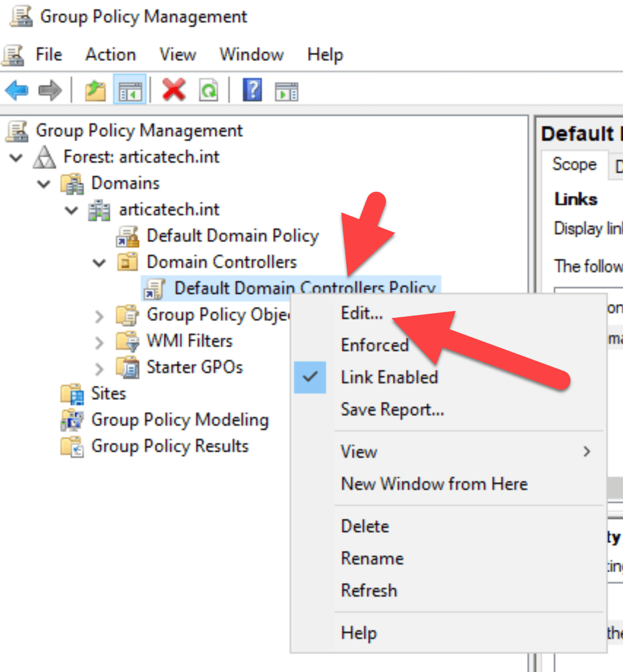The height and width of the screenshot is (672, 623).
Task: Select the Default Domain Policy item
Action: 232,235
